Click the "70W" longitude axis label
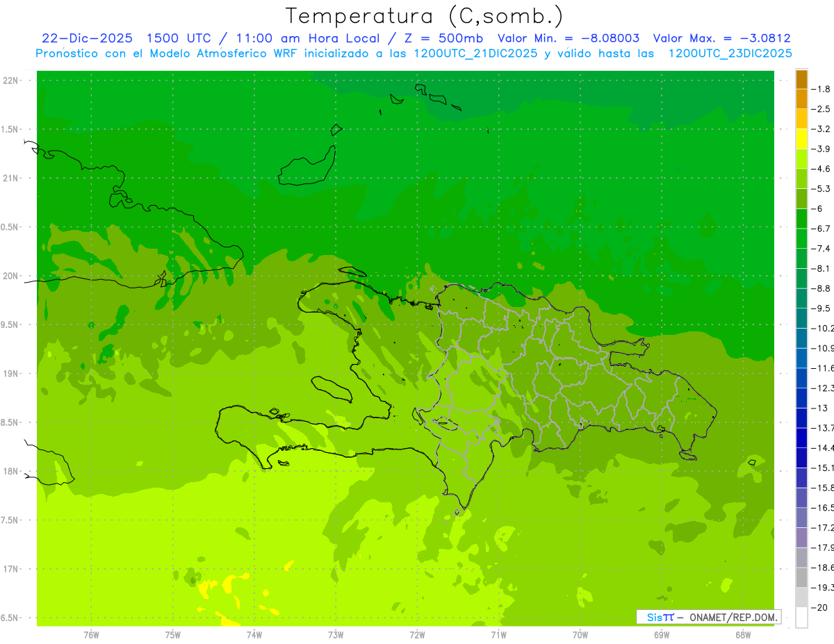Image resolution: width=834 pixels, height=644 pixels. (580, 635)
